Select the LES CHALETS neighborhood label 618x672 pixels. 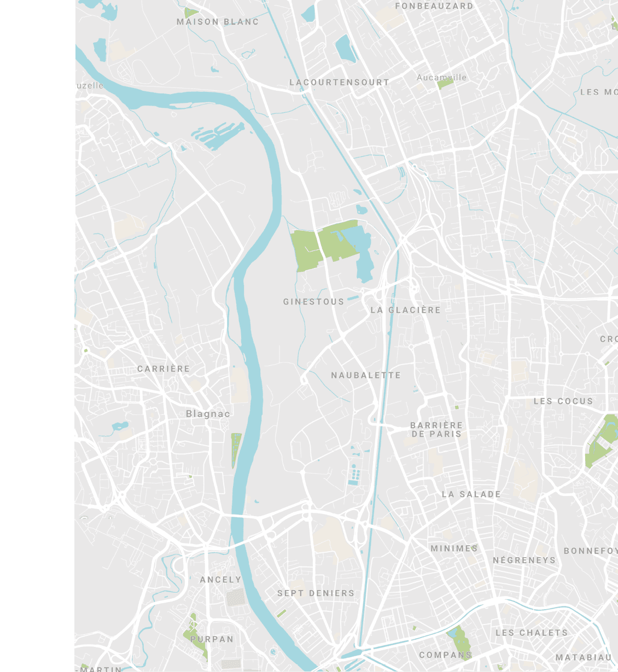click(x=532, y=633)
